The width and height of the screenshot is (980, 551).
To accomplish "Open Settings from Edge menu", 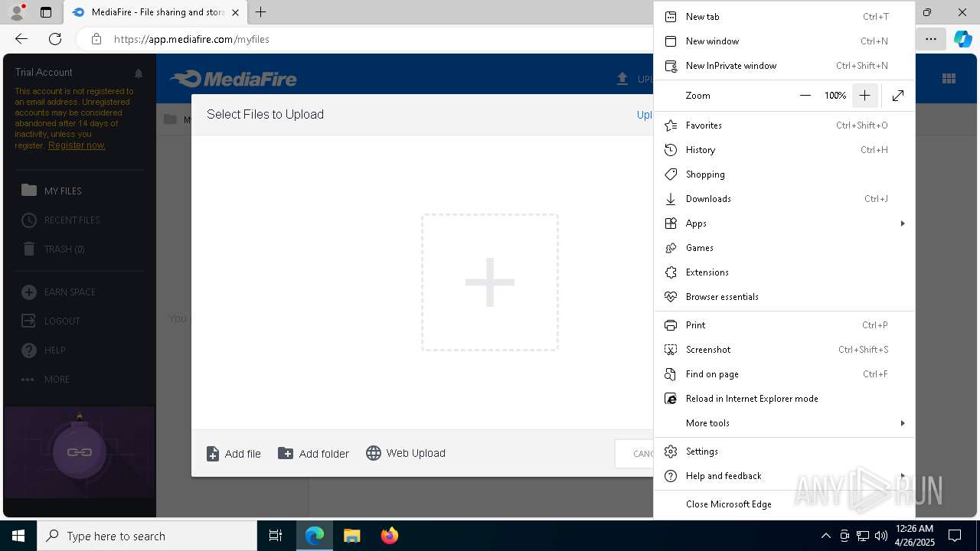I will pyautogui.click(x=784, y=451).
